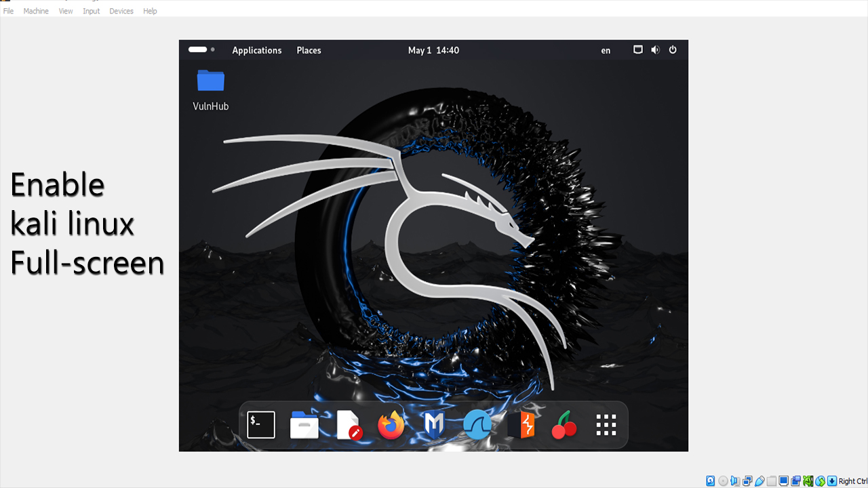Image resolution: width=868 pixels, height=488 pixels.
Task: Click the keyboard capture arrow icon
Action: click(x=832, y=481)
